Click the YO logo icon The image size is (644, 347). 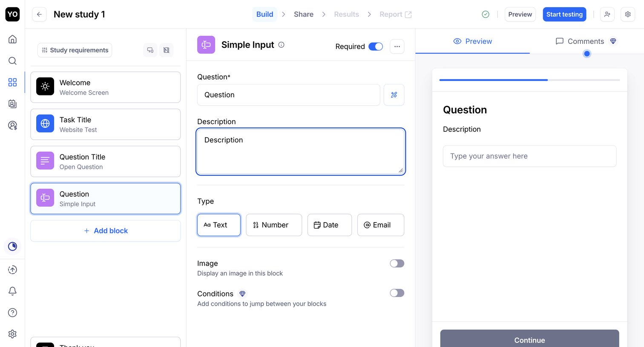pyautogui.click(x=12, y=14)
